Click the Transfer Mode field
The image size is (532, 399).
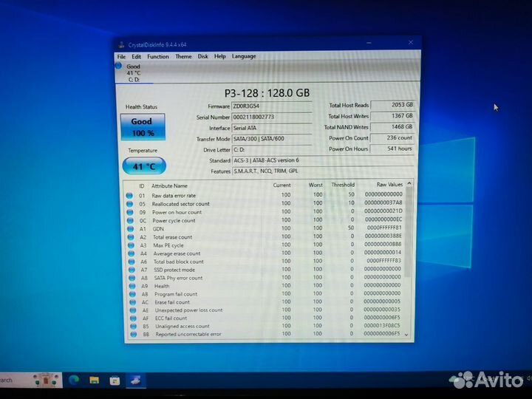[272, 139]
